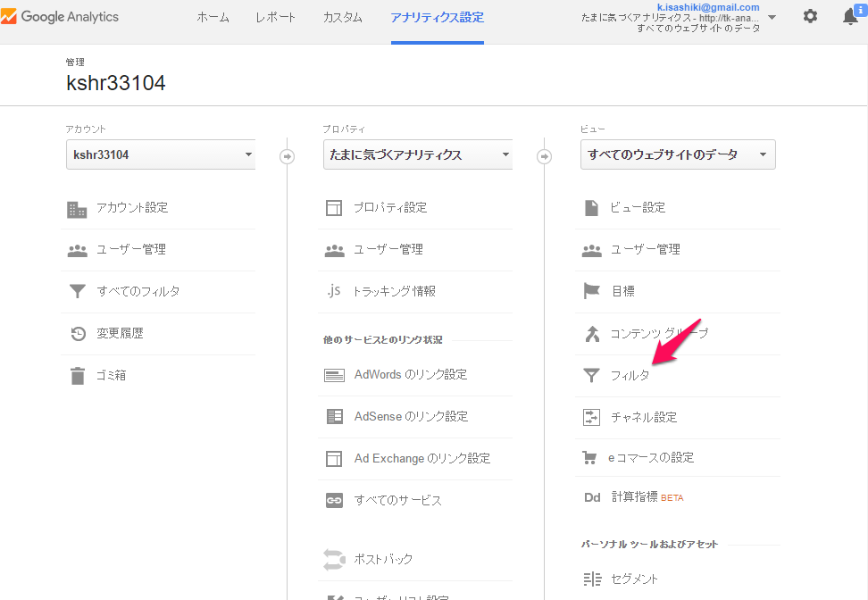Image resolution: width=868 pixels, height=600 pixels.
Task: Switch to the カスタム tab
Action: tap(343, 18)
